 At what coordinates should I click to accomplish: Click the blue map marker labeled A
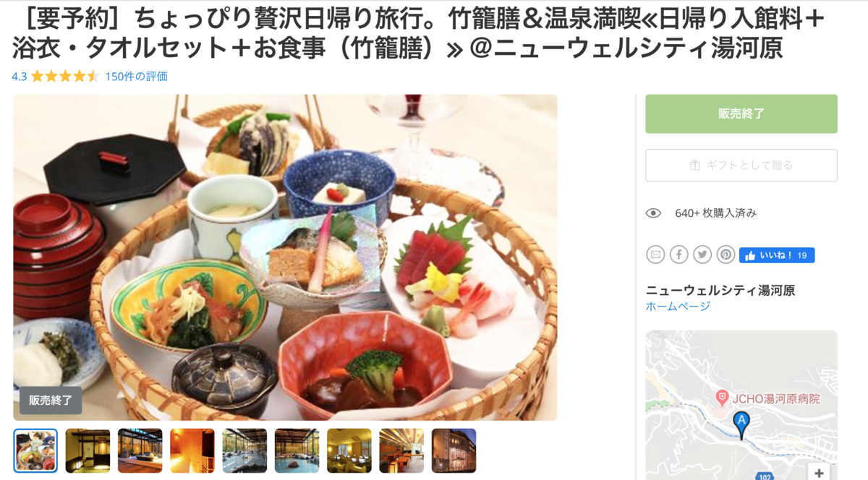pos(741,424)
